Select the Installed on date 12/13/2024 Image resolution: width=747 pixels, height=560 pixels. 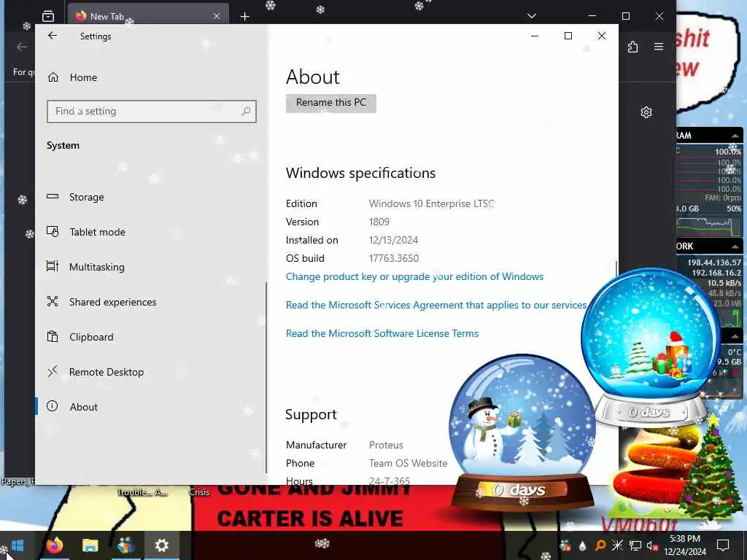(393, 240)
